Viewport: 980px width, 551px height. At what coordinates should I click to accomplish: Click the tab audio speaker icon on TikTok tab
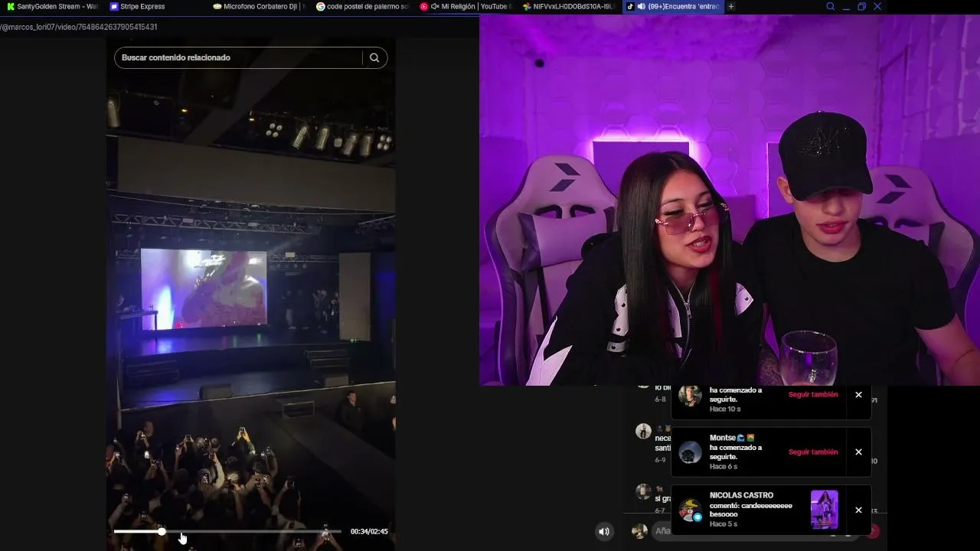click(641, 7)
